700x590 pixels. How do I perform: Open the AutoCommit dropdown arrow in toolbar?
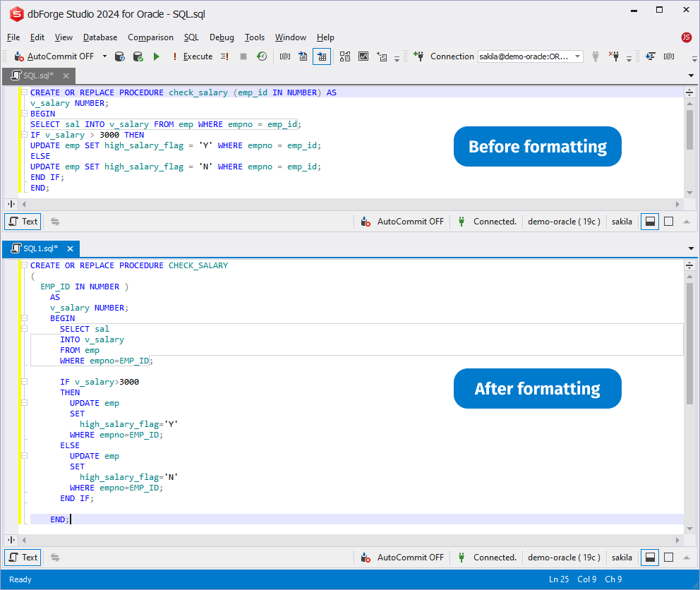point(104,56)
